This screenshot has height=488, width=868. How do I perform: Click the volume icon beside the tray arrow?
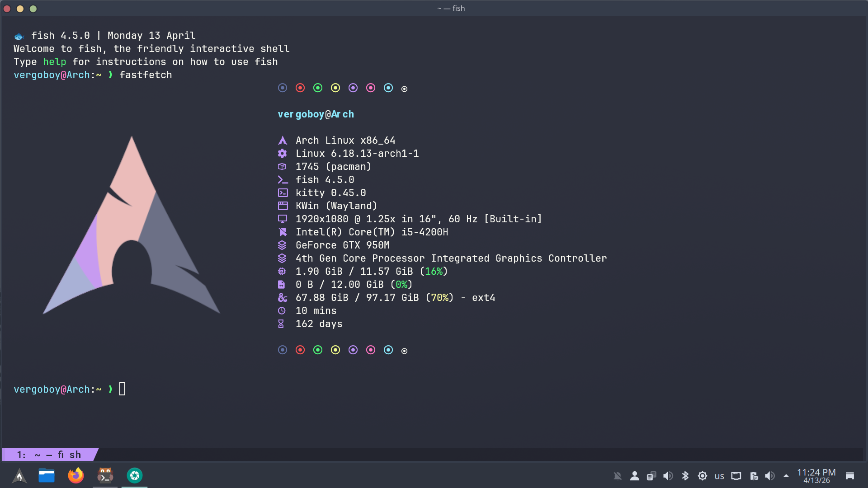(770, 476)
